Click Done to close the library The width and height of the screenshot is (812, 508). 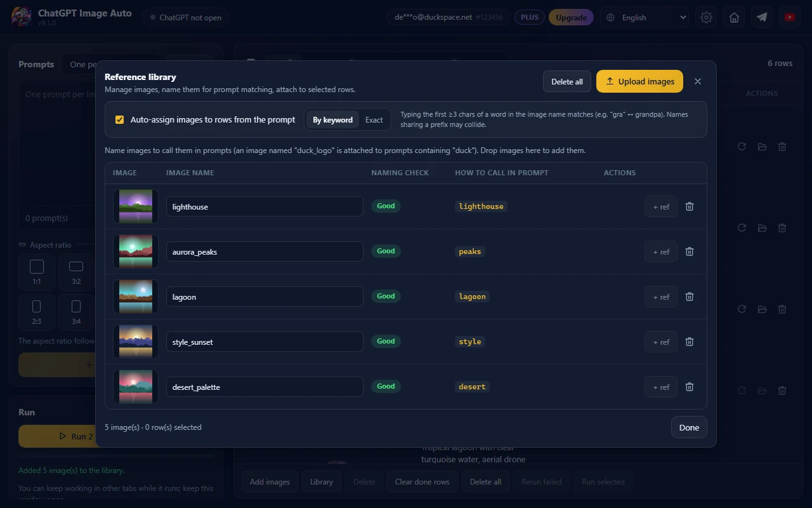(x=689, y=427)
